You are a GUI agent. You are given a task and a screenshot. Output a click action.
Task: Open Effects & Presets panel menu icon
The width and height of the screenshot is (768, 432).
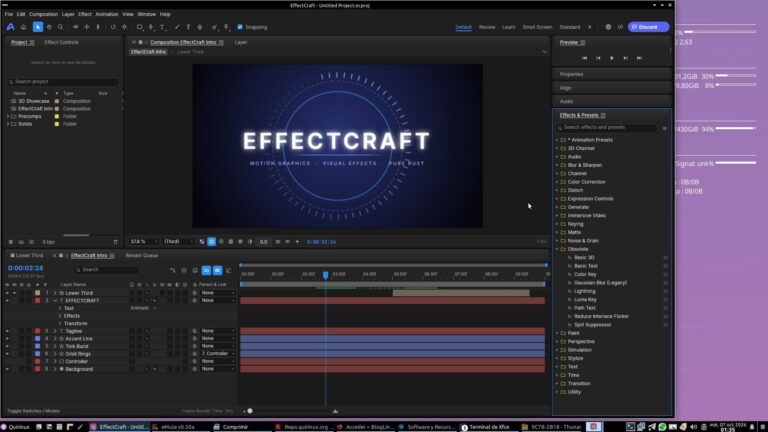pos(603,115)
